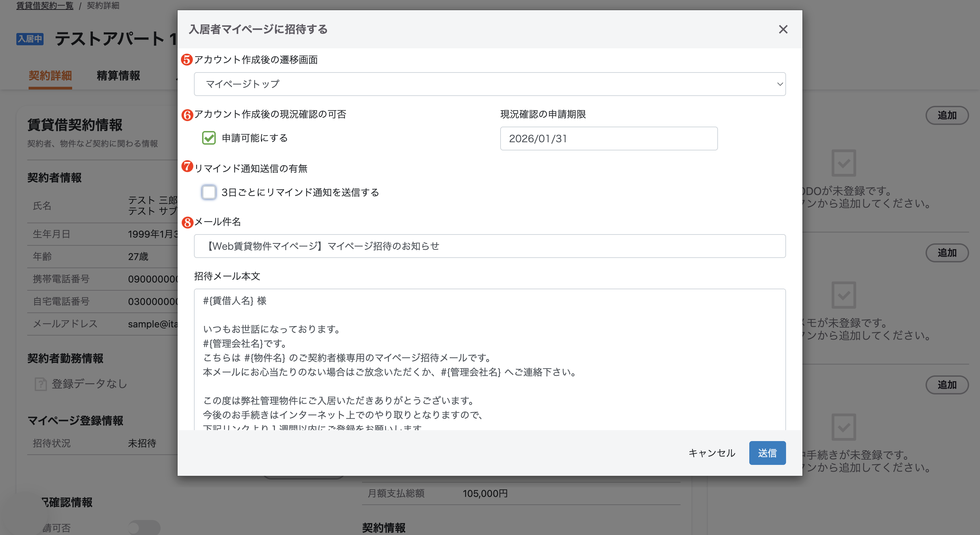980x535 pixels.
Task: Click the 105,000円 monthly total value
Action: coord(485,493)
